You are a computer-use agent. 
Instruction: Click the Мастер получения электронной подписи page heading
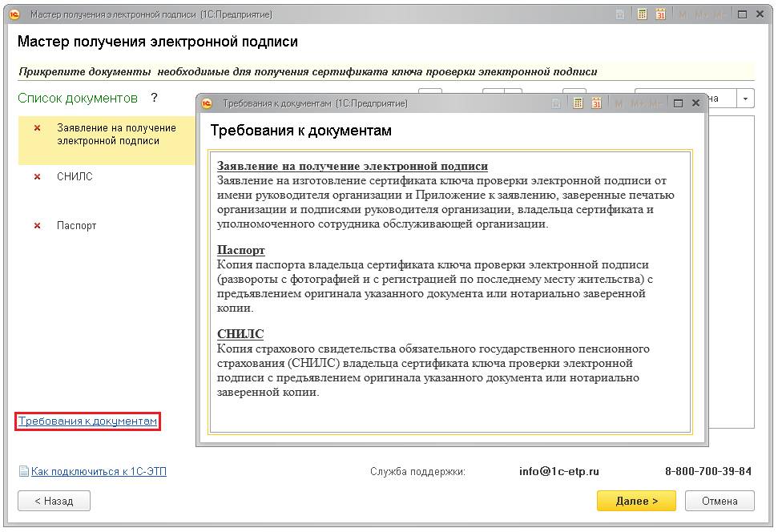[x=158, y=41]
